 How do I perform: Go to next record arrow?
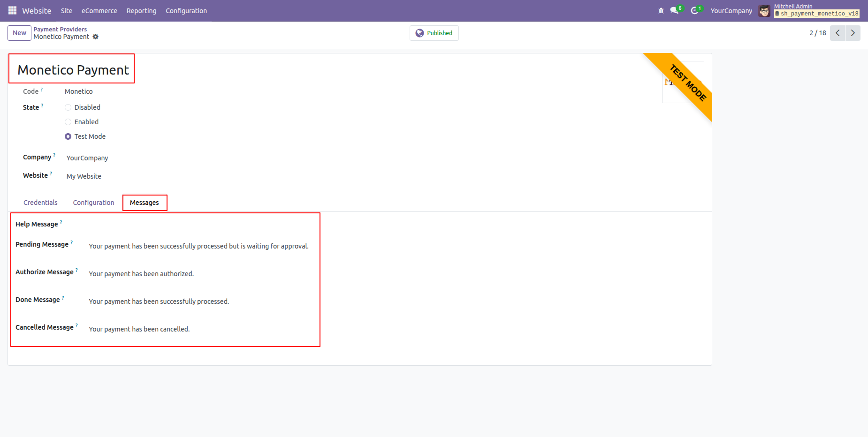(853, 33)
